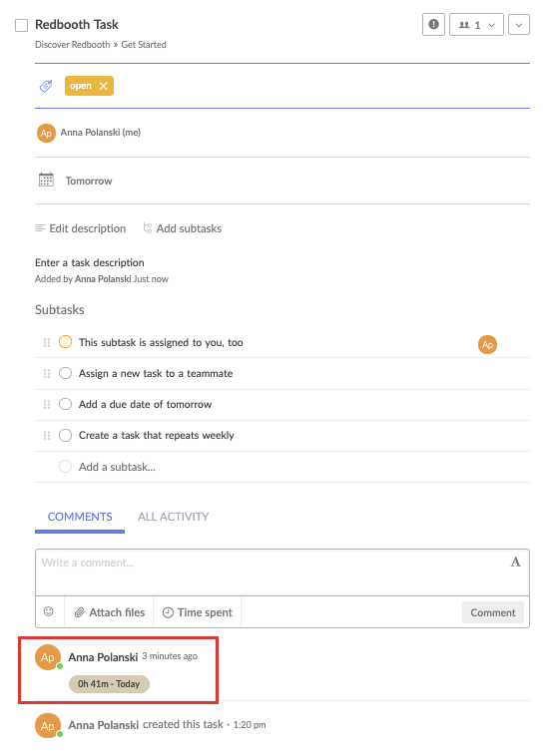Select the COMMENTS tab

point(80,517)
